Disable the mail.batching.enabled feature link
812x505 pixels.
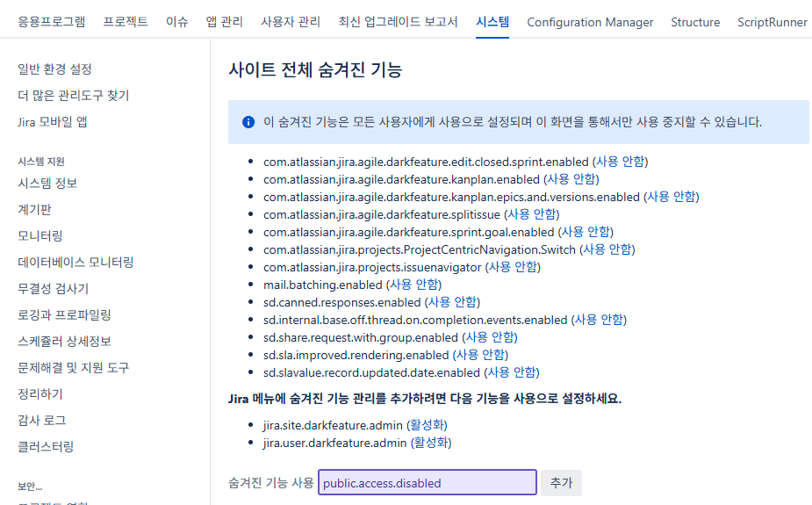click(413, 285)
